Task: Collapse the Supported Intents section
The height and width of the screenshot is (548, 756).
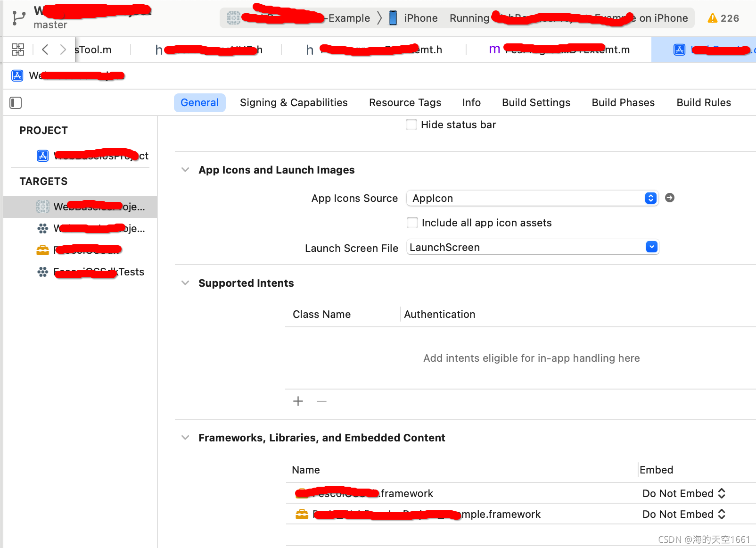Action: [185, 283]
